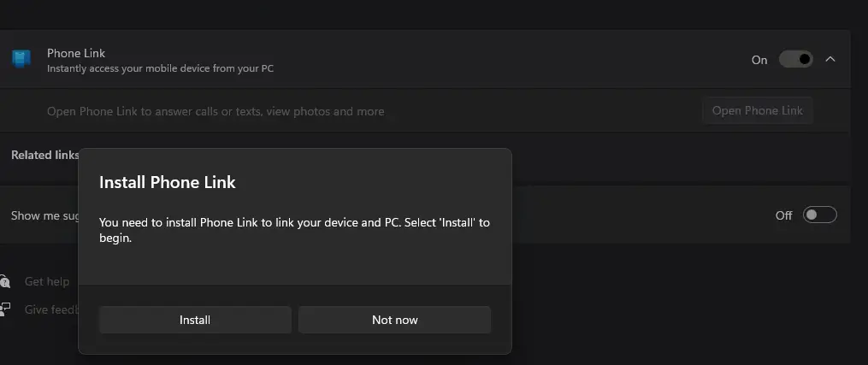
Task: Dismiss the dialog with Not now
Action: 394,320
